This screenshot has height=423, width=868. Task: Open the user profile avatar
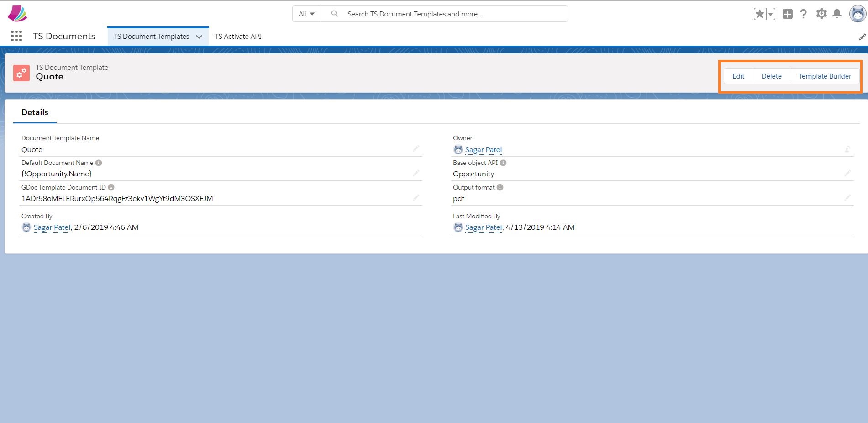tap(857, 14)
